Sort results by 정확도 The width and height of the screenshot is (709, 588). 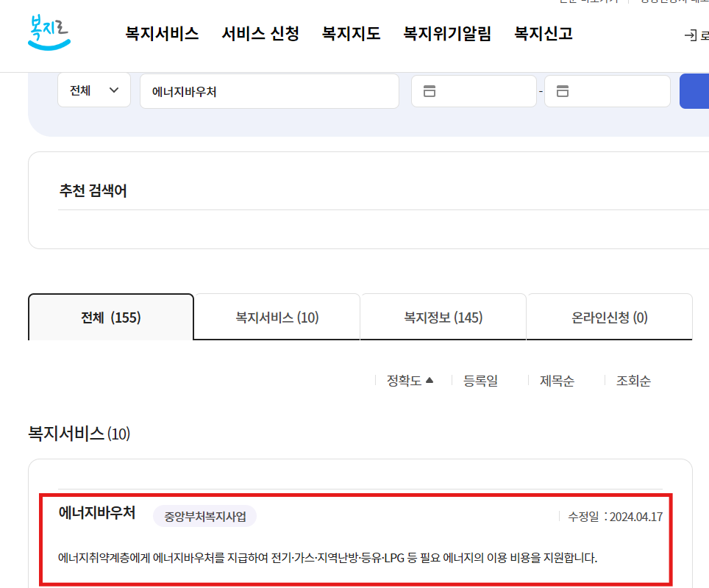410,381
